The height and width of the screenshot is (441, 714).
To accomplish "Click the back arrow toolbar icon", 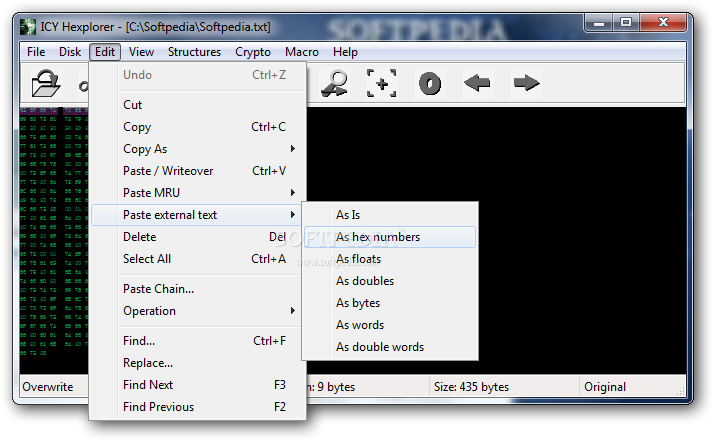I will pyautogui.click(x=477, y=83).
